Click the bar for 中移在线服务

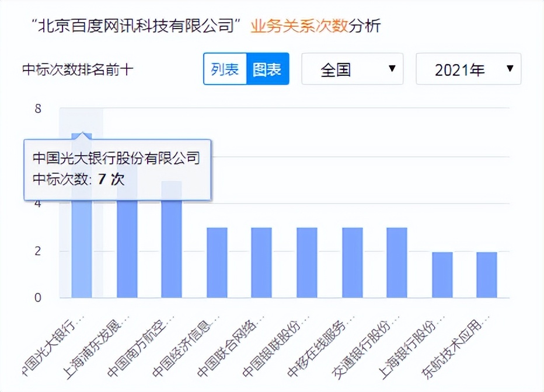coord(353,262)
